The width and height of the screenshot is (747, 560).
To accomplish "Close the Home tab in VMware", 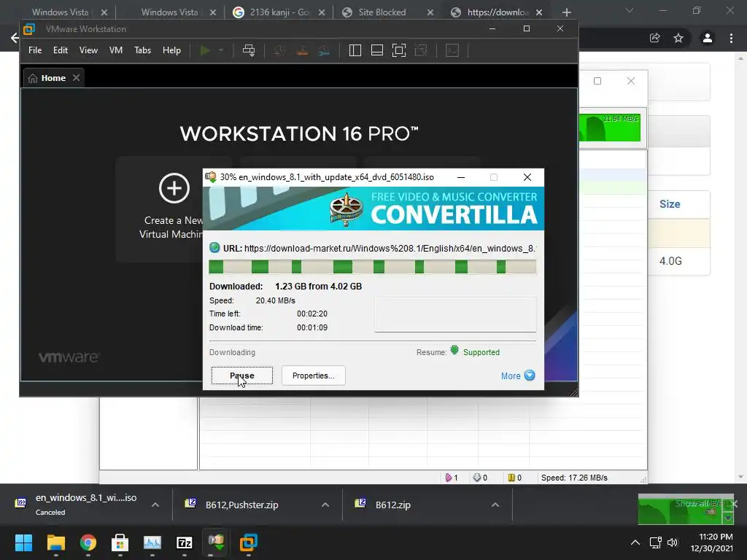I will tap(76, 77).
